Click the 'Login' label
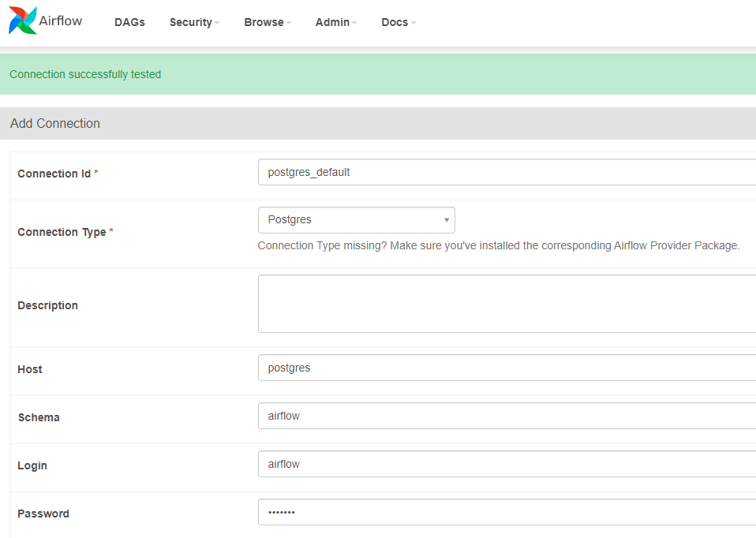The width and height of the screenshot is (756, 538). click(32, 465)
